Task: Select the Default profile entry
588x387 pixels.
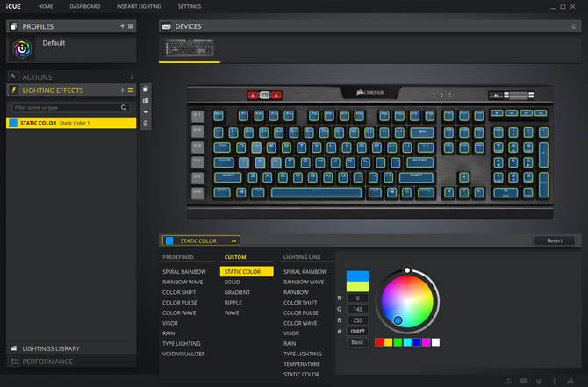Action: [71, 48]
